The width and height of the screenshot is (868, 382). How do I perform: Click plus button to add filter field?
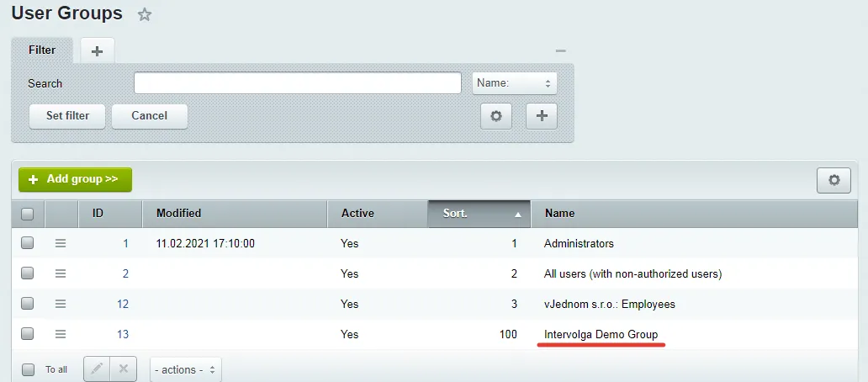541,116
